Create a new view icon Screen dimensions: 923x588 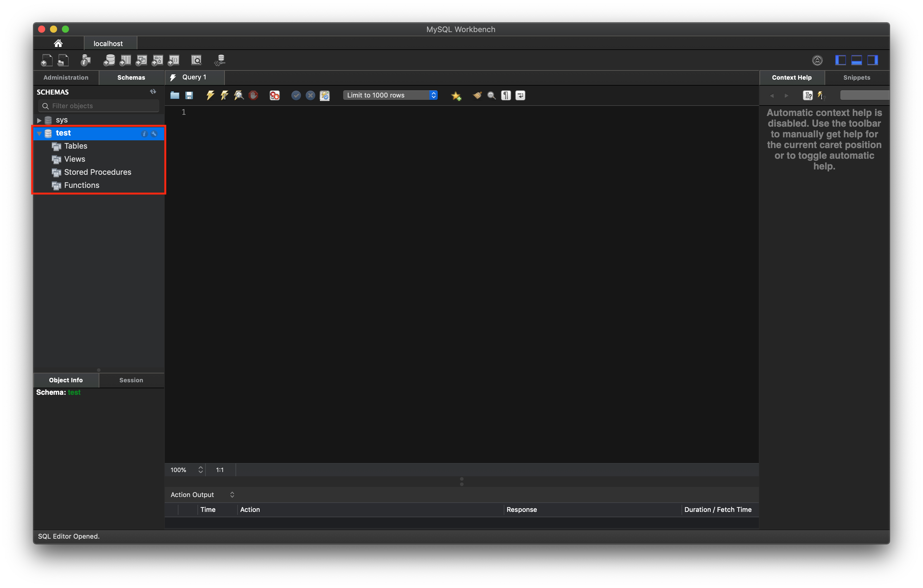[142, 60]
